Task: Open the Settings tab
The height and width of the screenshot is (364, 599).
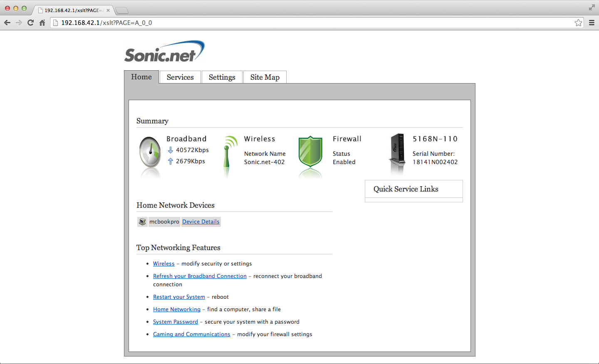Action: point(222,77)
